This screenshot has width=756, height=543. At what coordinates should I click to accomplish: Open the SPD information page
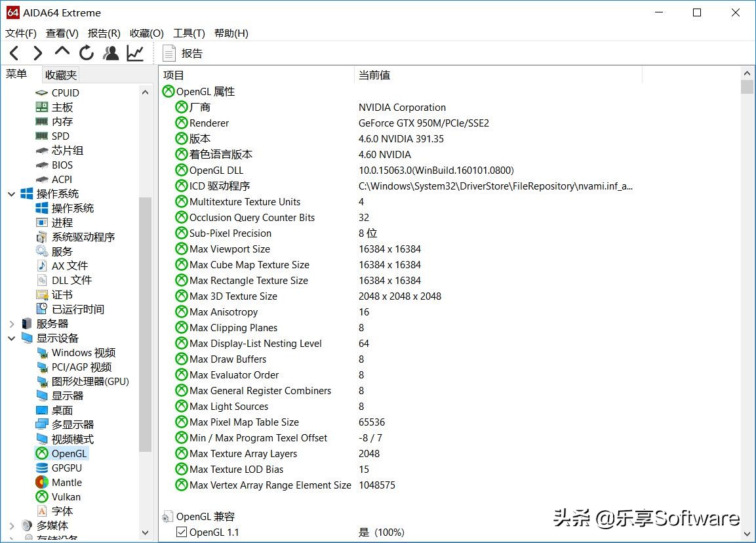click(59, 136)
